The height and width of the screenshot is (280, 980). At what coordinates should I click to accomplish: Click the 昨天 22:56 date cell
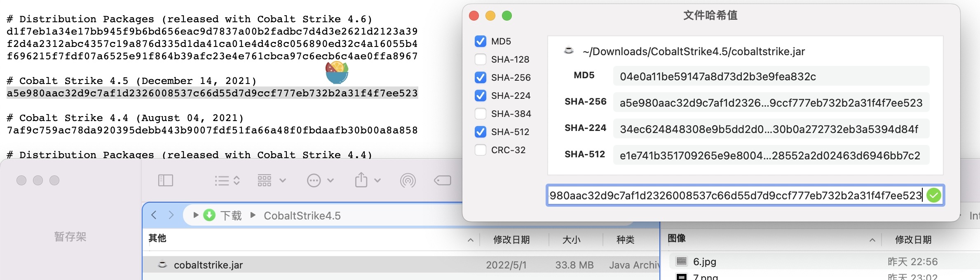(x=912, y=262)
